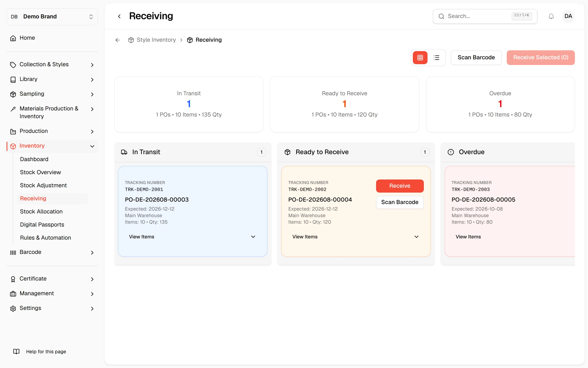This screenshot has width=588, height=368.
Task: Click the Production factory icon
Action: [x=13, y=131]
